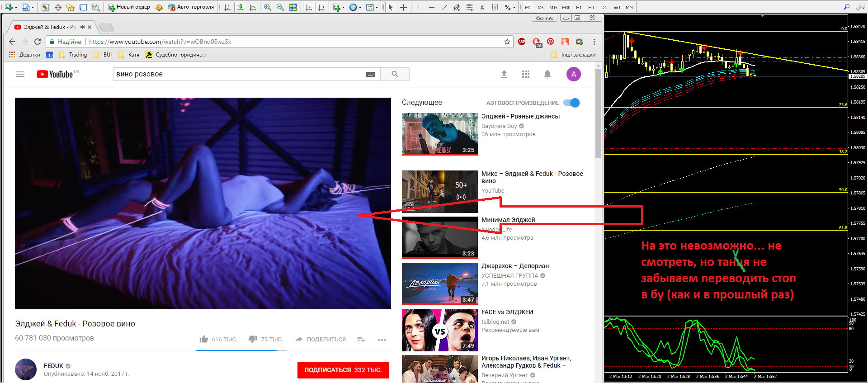This screenshot has width=868, height=383.
Task: Open Market Watch panel in MetaTrader
Action: [x=45, y=7]
